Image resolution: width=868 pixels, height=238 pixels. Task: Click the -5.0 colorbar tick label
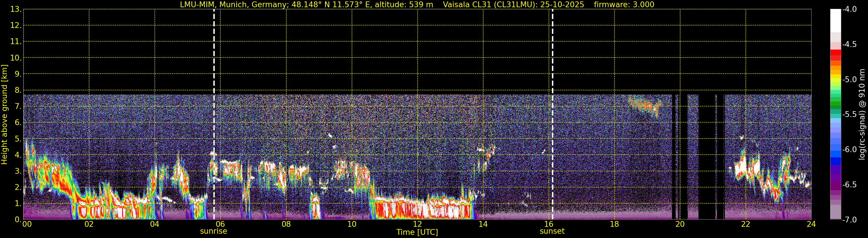tap(849, 80)
